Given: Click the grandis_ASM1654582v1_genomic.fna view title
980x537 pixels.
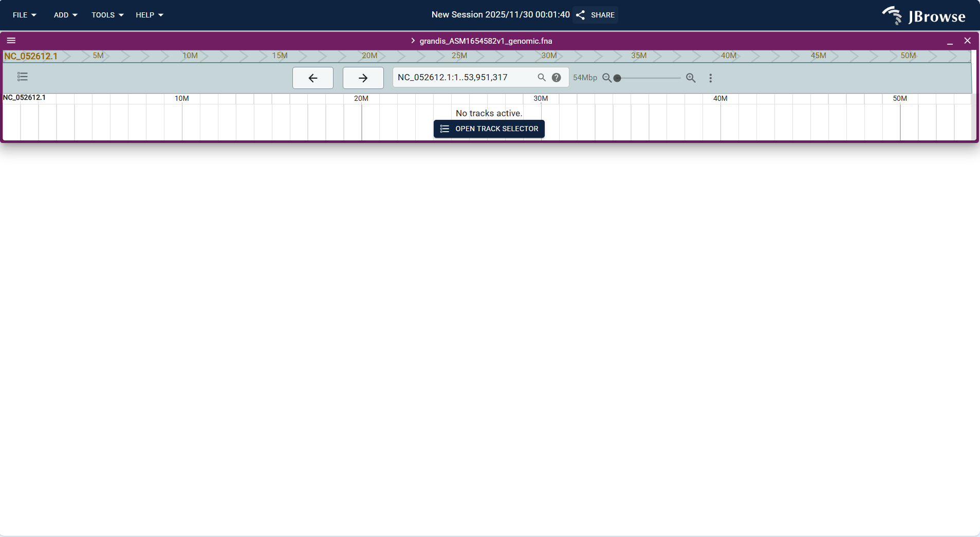Looking at the screenshot, I should [x=485, y=41].
